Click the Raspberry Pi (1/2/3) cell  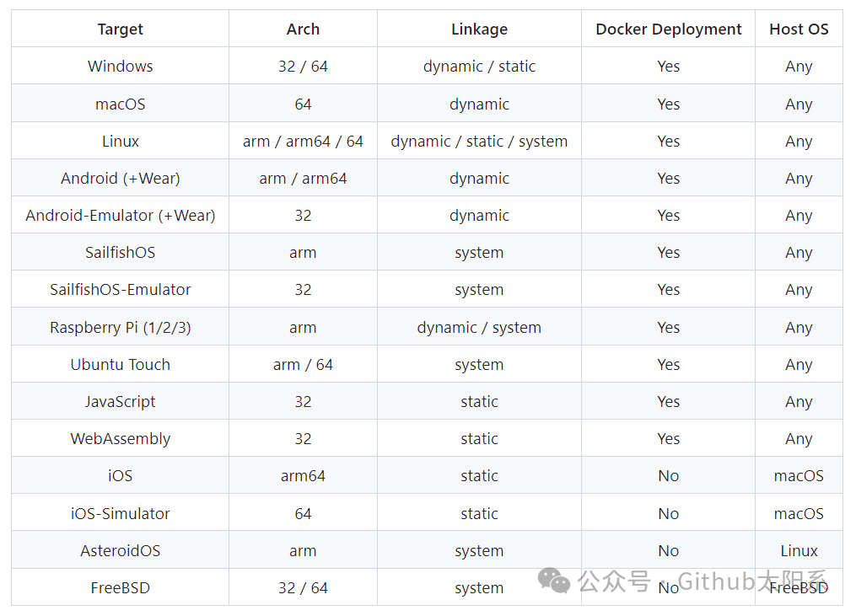point(121,328)
